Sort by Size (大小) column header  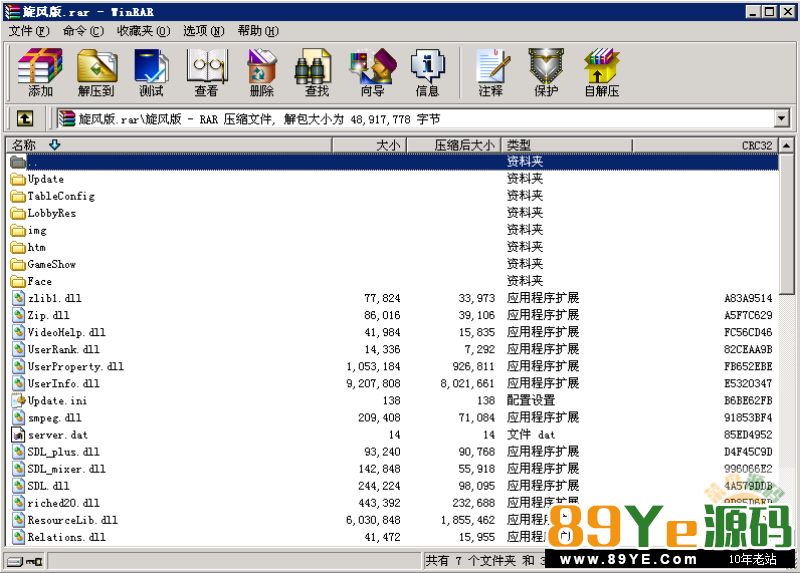(369, 145)
